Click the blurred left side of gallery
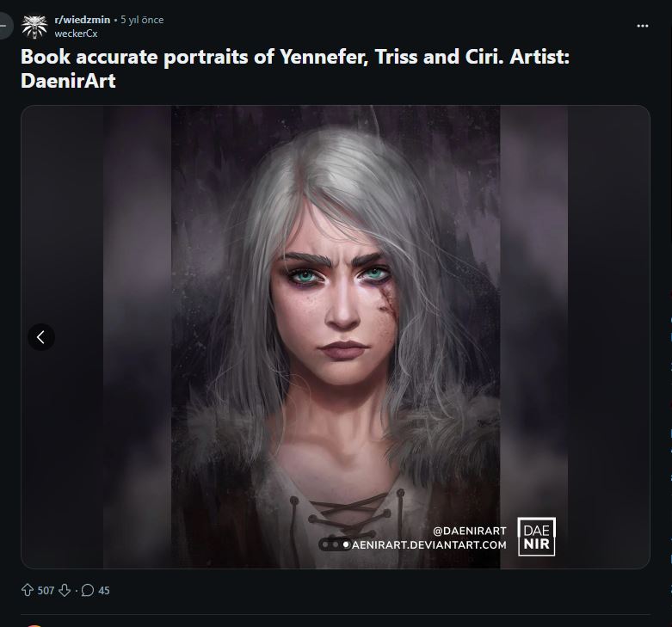The width and height of the screenshot is (672, 627). point(95,215)
